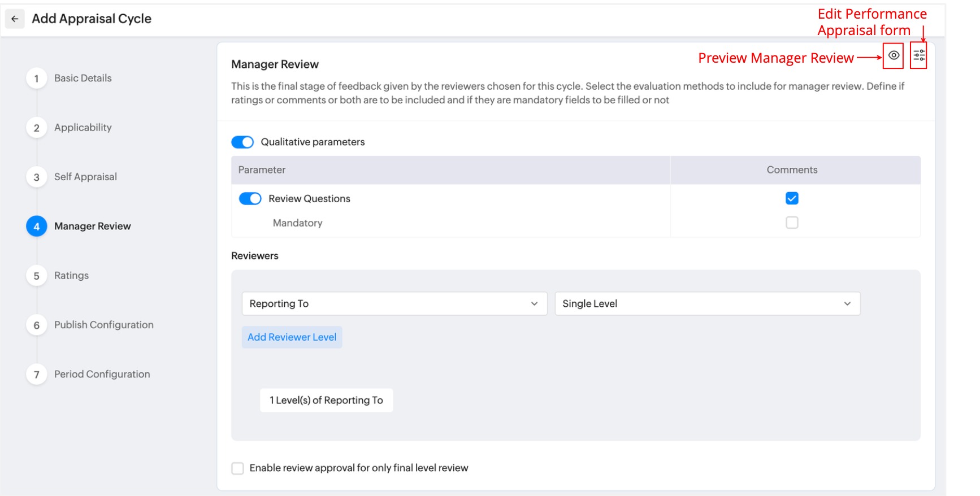The image size is (980, 496).
Task: Turn off the Review Questions toggle
Action: pyautogui.click(x=250, y=199)
